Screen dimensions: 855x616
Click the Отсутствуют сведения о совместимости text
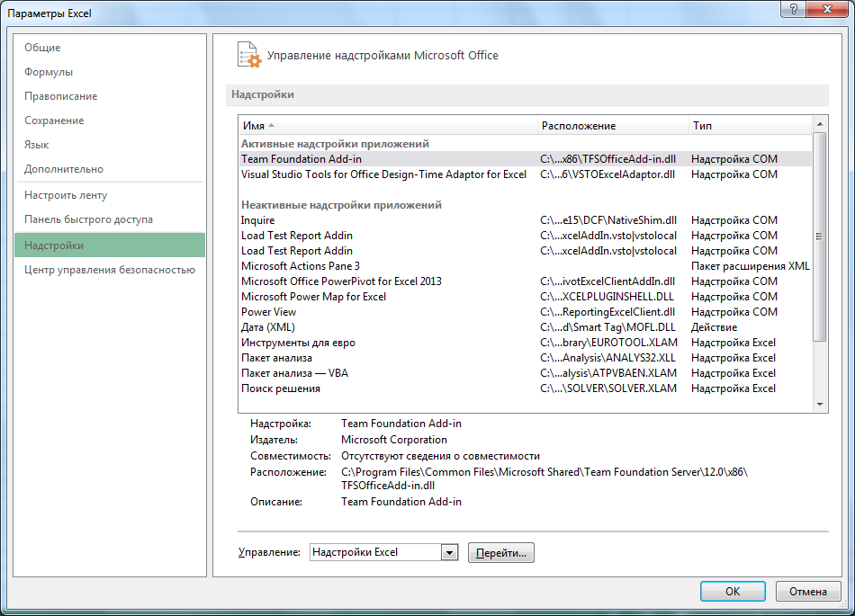pyautogui.click(x=441, y=456)
